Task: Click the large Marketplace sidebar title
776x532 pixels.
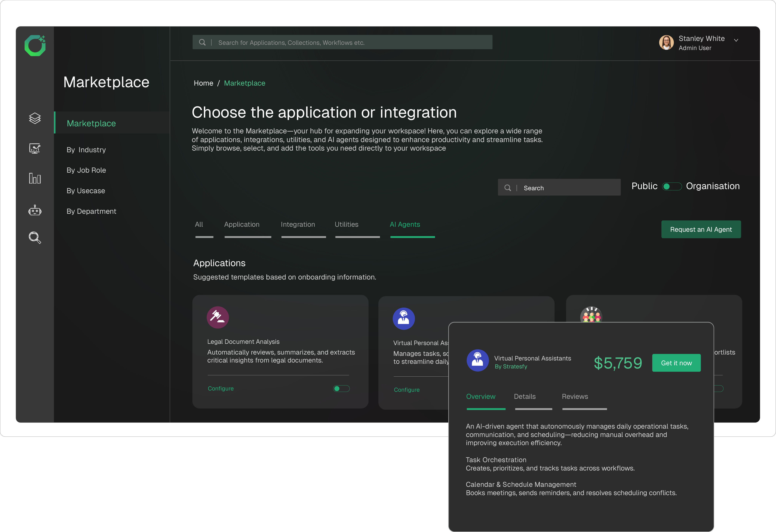Action: [x=106, y=82]
